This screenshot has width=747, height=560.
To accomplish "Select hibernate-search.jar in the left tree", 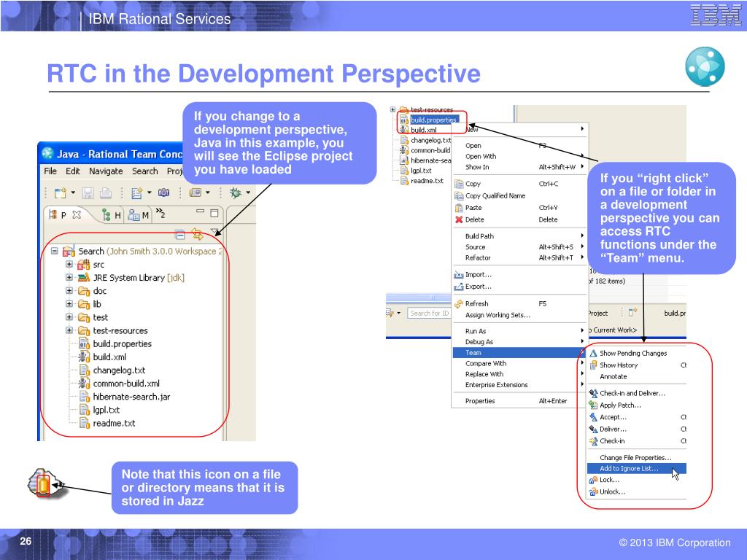I will [131, 397].
